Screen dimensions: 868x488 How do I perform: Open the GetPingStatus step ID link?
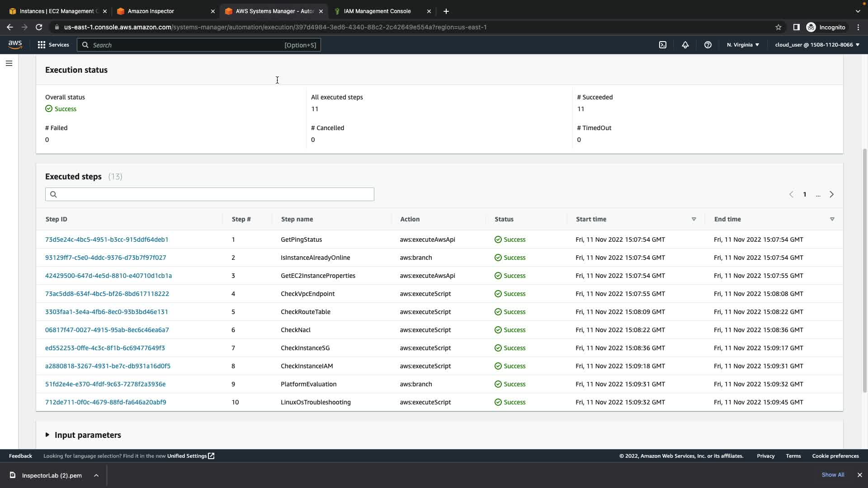point(107,239)
